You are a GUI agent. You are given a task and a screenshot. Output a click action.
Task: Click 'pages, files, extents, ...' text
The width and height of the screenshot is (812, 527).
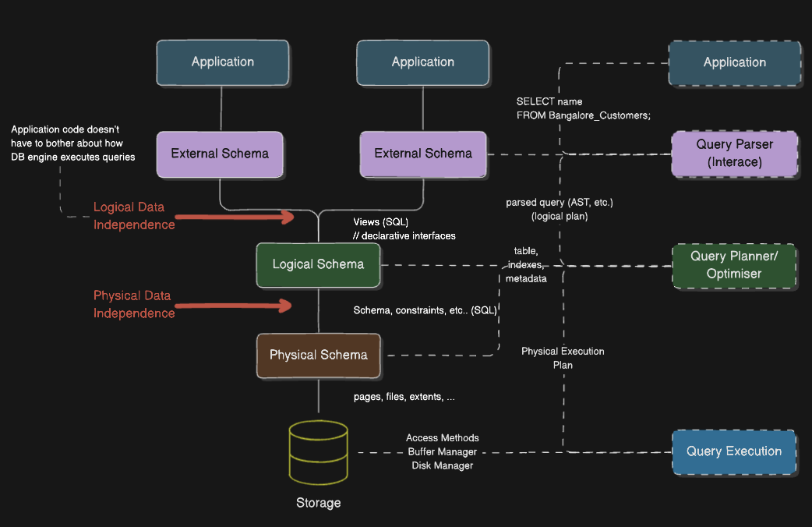click(x=404, y=397)
